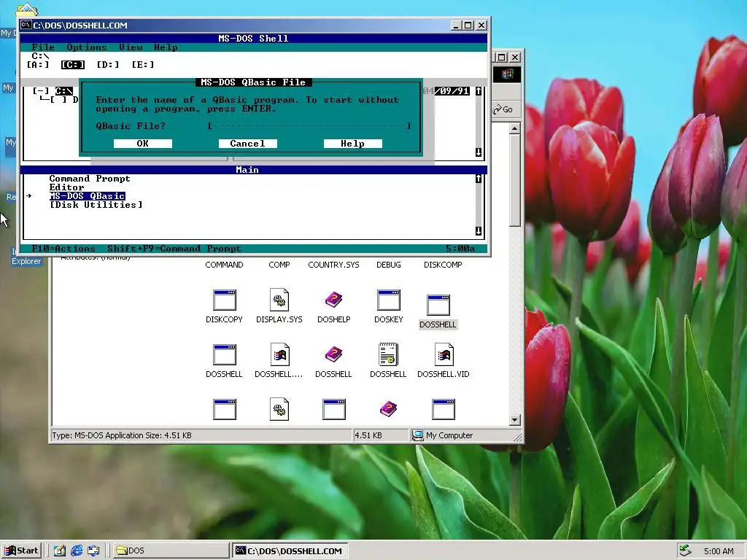The height and width of the screenshot is (560, 747).
Task: Click the Help button in QBasic File dialog
Action: click(x=353, y=144)
